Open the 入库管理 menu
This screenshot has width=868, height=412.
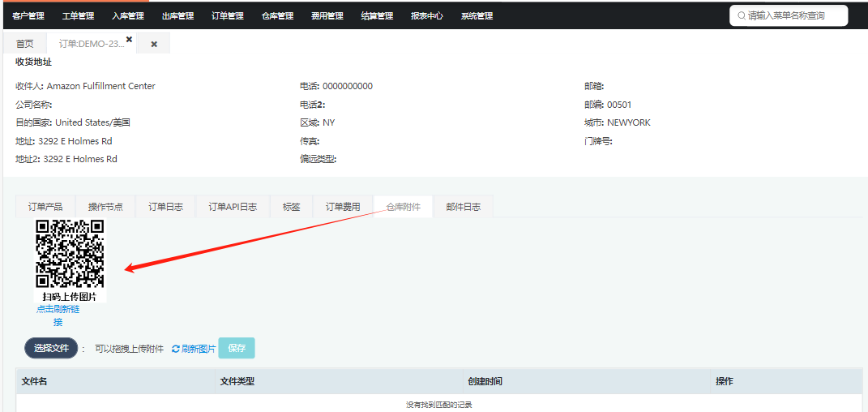(x=128, y=16)
